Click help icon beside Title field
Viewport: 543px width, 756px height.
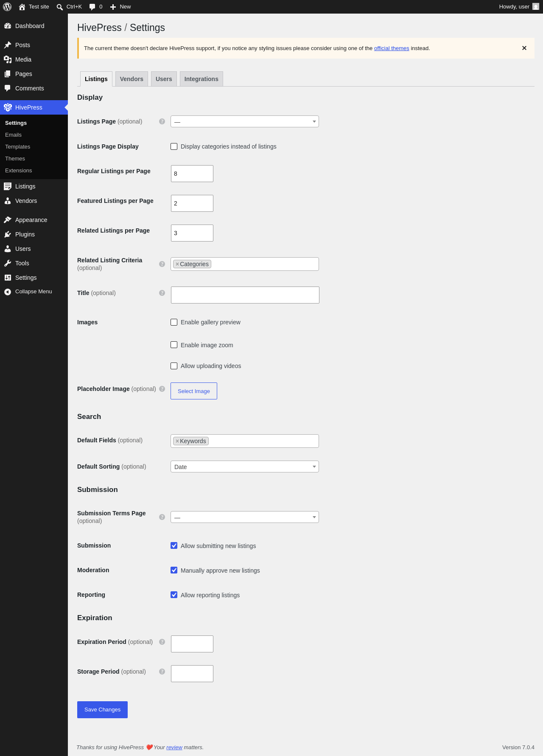point(162,293)
